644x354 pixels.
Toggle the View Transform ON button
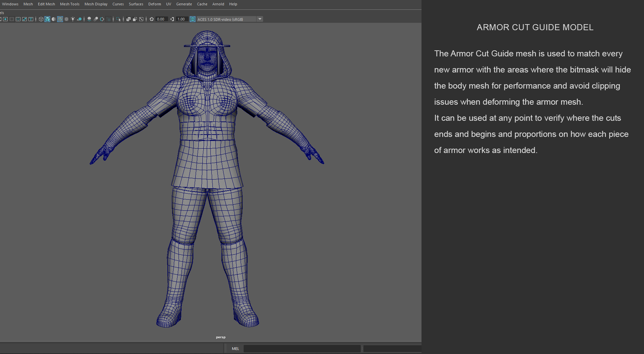tap(193, 19)
